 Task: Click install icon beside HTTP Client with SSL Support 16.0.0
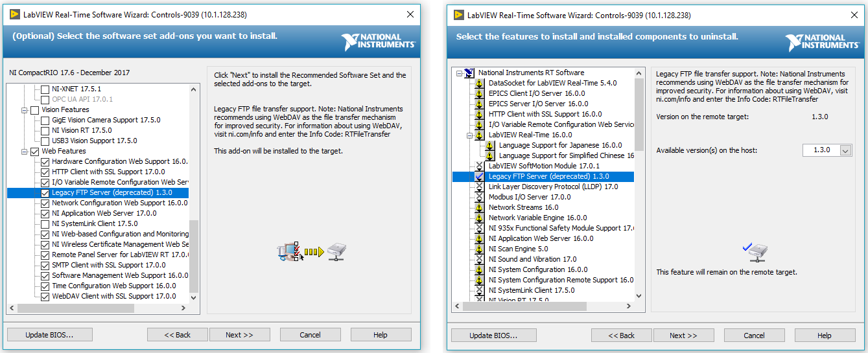coord(480,114)
